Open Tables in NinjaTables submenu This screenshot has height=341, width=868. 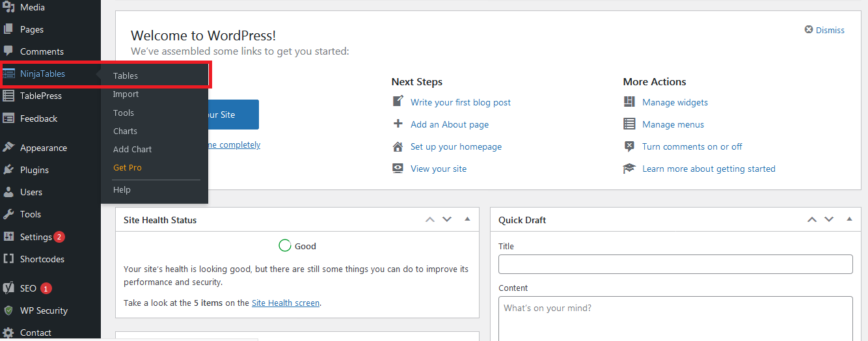click(126, 75)
